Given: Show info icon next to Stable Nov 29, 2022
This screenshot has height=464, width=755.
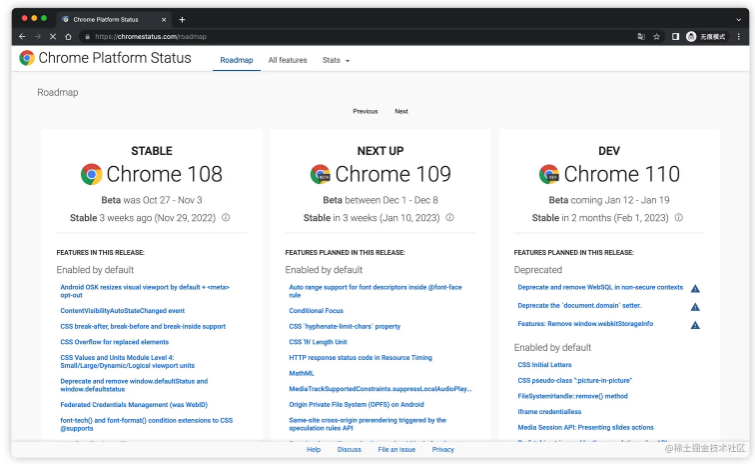Looking at the screenshot, I should coord(226,218).
